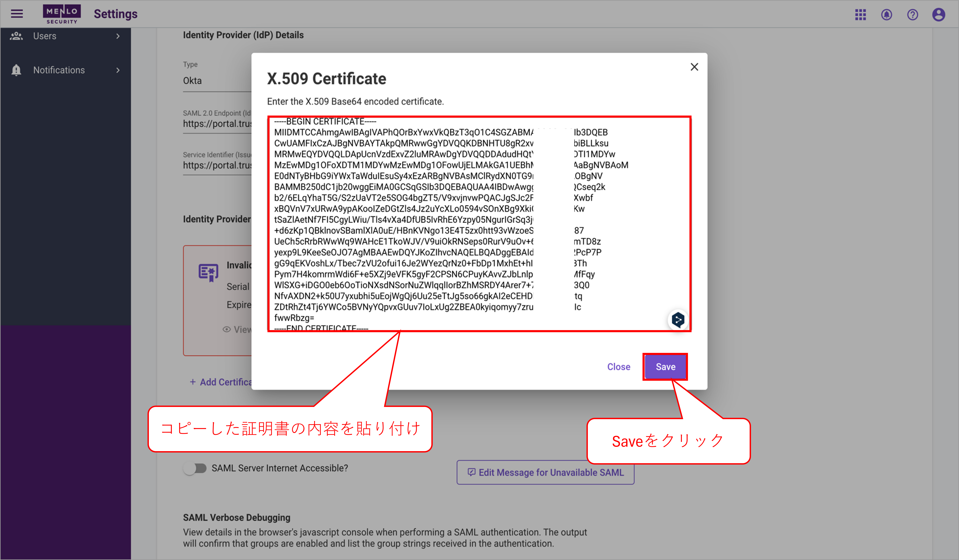Image resolution: width=959 pixels, height=560 pixels.
Task: Click the Service Identifier URL field
Action: [217, 165]
